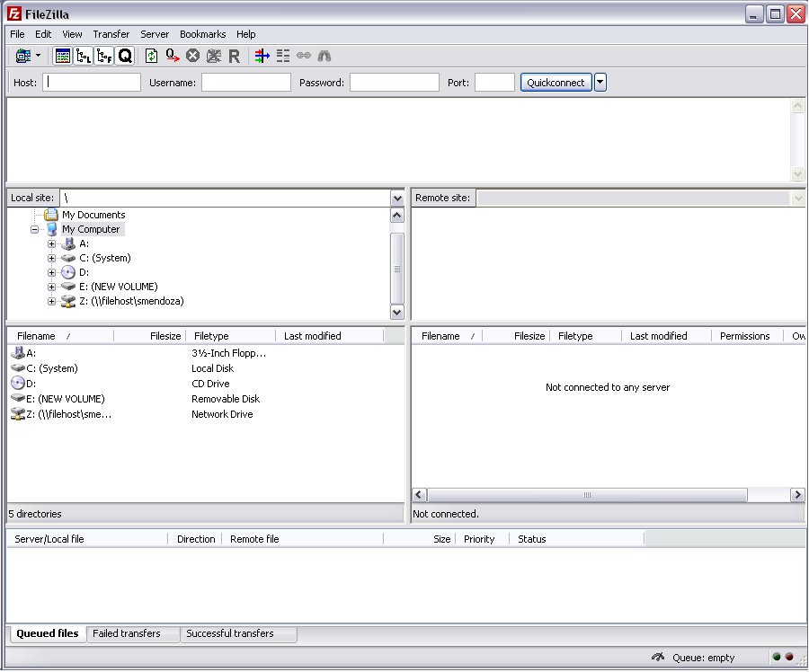Toggle local directory tree display

pyautogui.click(x=84, y=56)
